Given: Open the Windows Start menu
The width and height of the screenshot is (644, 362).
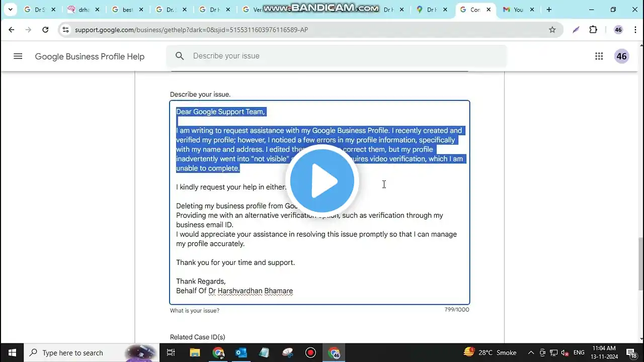Looking at the screenshot, I should [x=12, y=352].
